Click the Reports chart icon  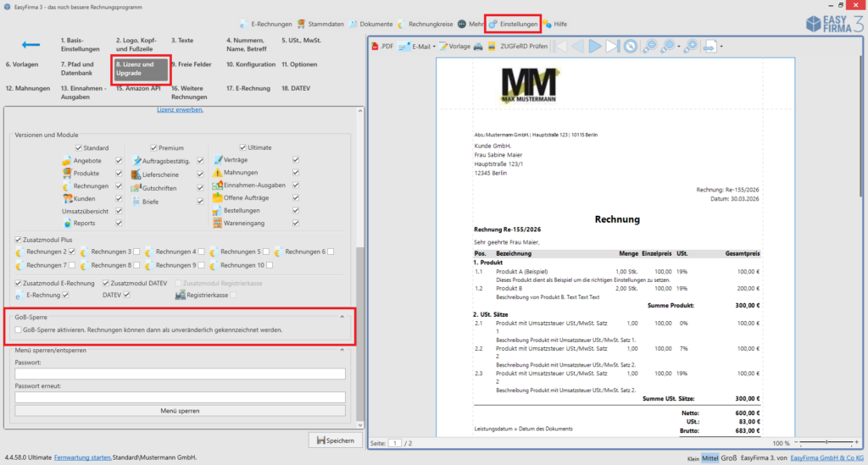point(67,224)
